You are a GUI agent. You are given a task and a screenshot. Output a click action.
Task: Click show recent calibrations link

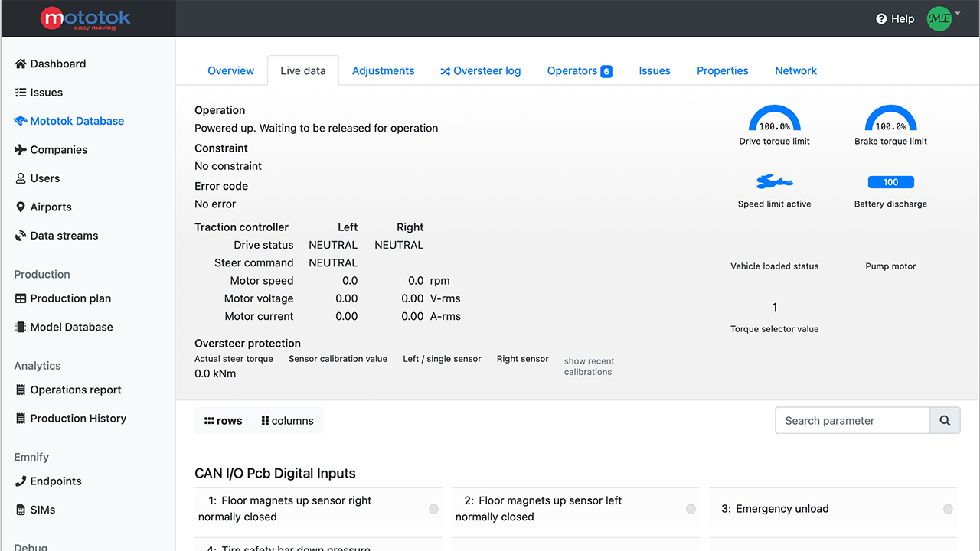pos(589,367)
